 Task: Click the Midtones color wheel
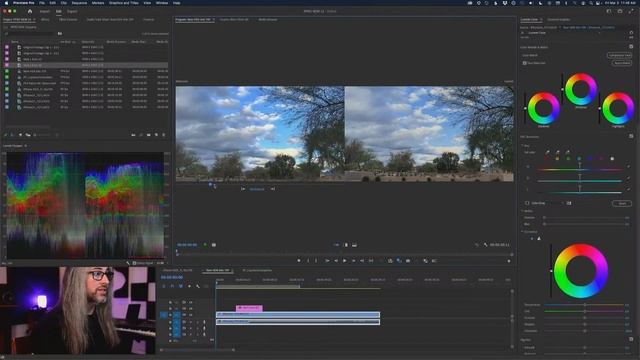[x=581, y=89]
